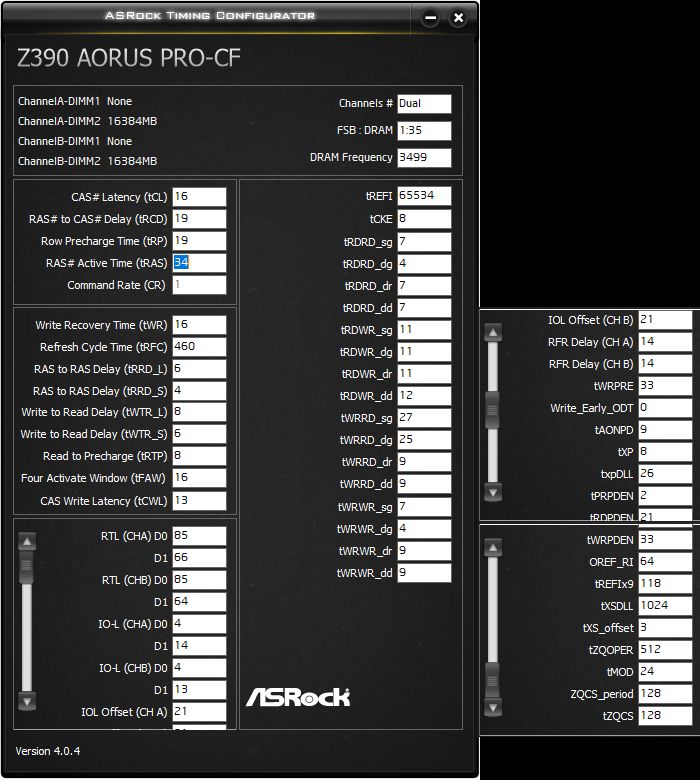Screen dimensions: 700x780
Task: Click the txpDLL value field
Action: (x=665, y=474)
